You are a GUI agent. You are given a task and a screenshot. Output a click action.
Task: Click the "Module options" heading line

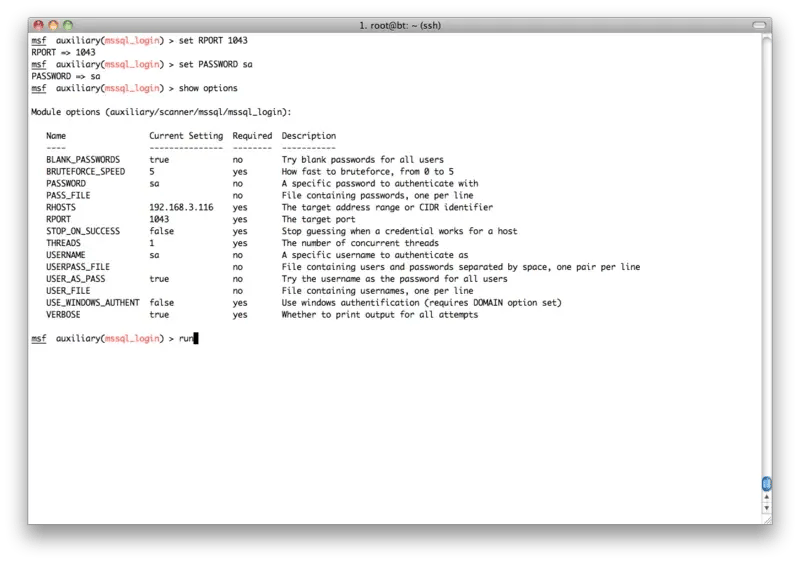pos(161,112)
